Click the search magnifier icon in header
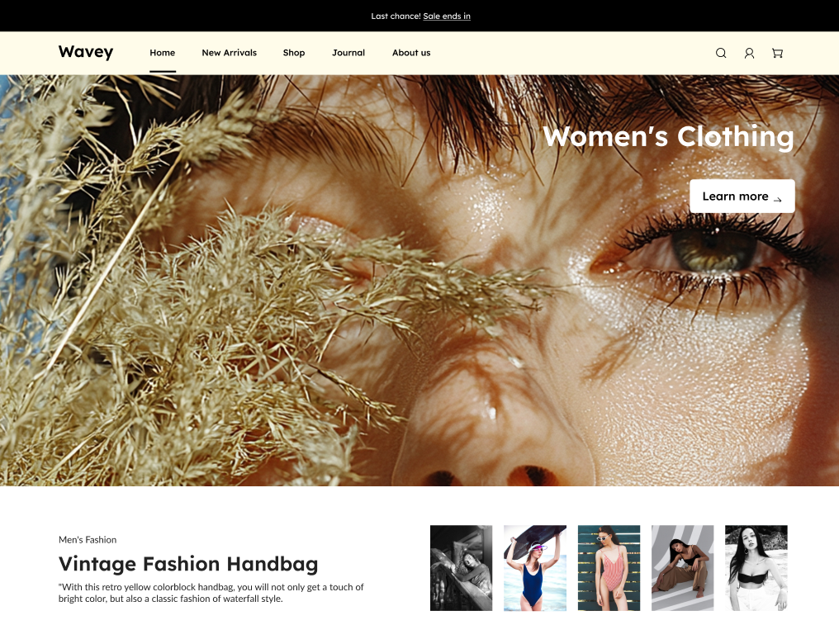Image resolution: width=839 pixels, height=644 pixels. click(721, 53)
